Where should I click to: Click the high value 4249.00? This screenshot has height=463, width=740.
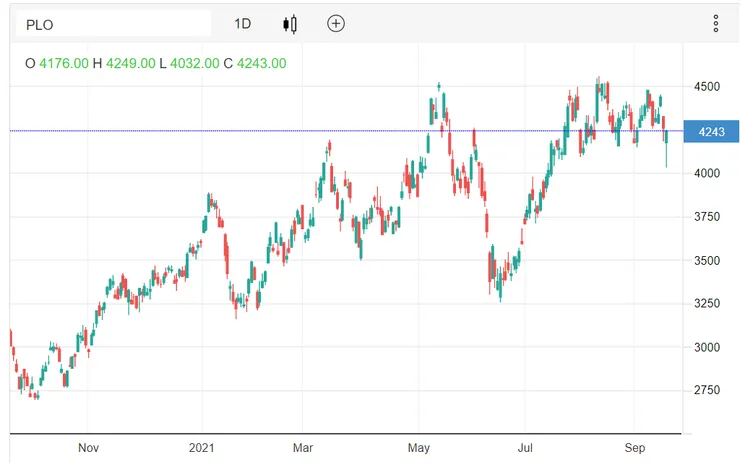coord(131,63)
